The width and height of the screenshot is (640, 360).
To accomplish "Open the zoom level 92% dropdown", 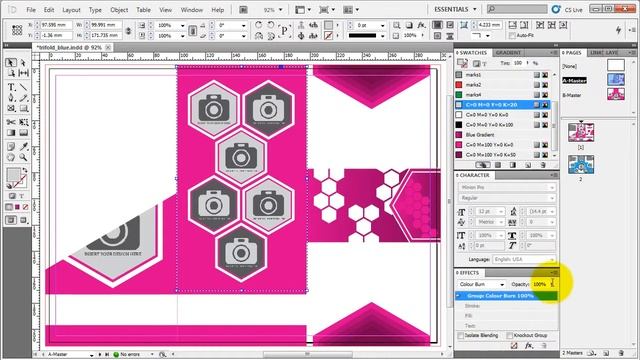I will pos(280,10).
